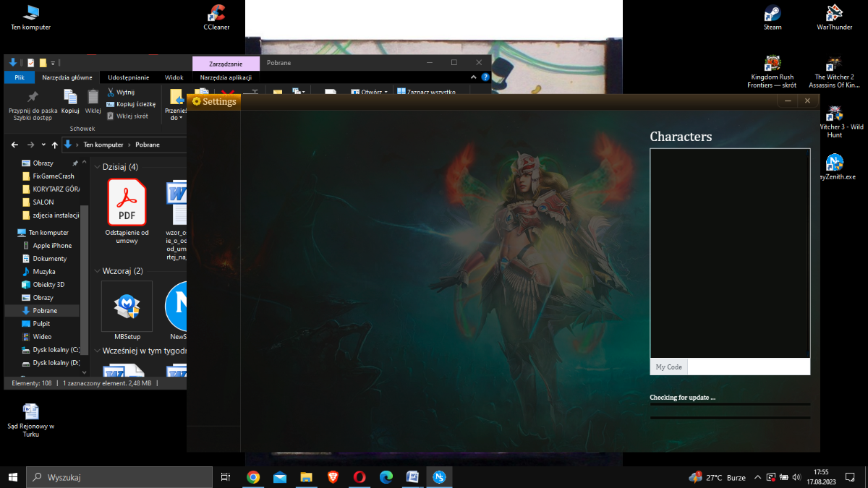The height and width of the screenshot is (488, 868).
Task: Click the My Code tab in launcher
Action: 669,367
